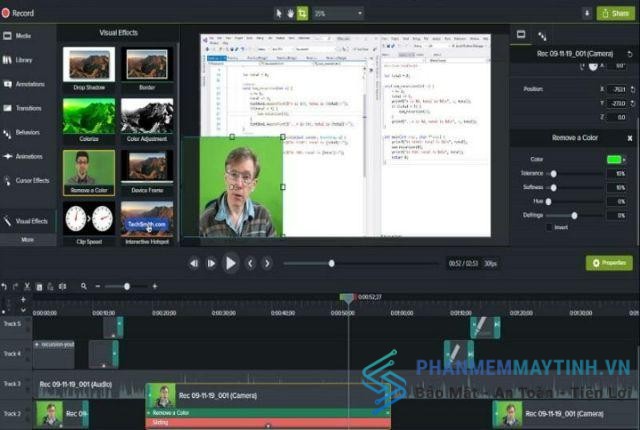Screen dimensions: 640x430
Task: Click the playback scrubber handle
Action: [331, 264]
